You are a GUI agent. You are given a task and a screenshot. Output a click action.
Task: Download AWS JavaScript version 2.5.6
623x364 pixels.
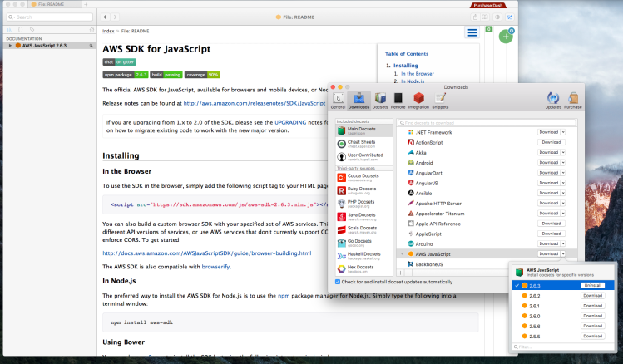click(x=593, y=326)
